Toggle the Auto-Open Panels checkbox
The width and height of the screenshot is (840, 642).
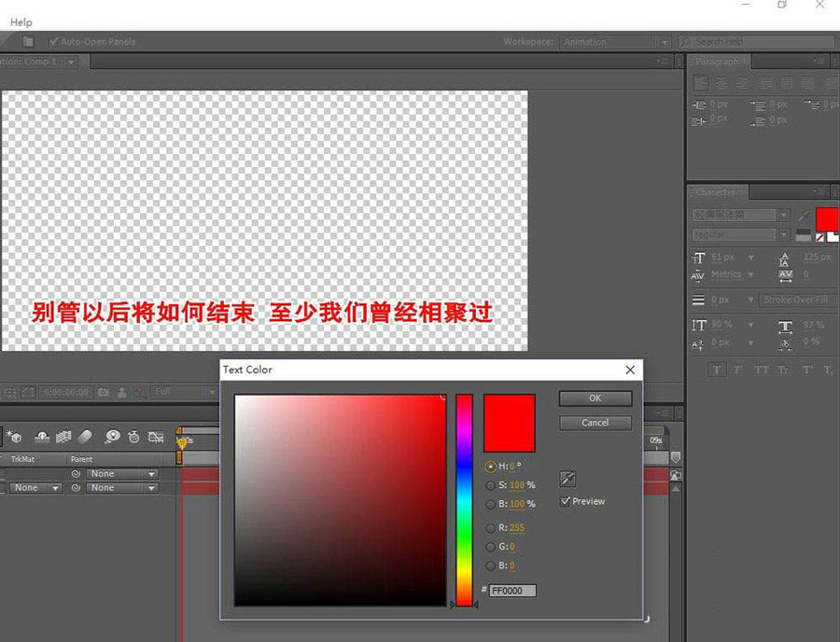[x=54, y=41]
